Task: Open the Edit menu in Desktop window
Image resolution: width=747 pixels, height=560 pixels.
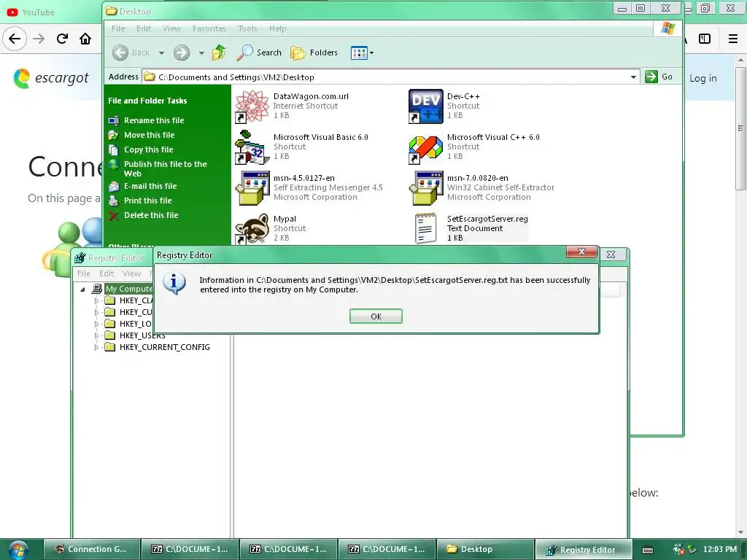Action: coord(144,28)
